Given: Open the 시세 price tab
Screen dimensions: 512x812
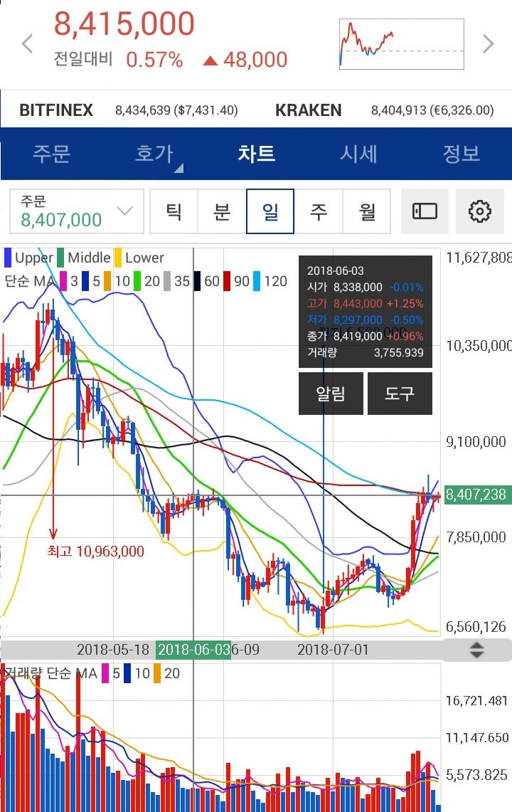Looking at the screenshot, I should 358,154.
